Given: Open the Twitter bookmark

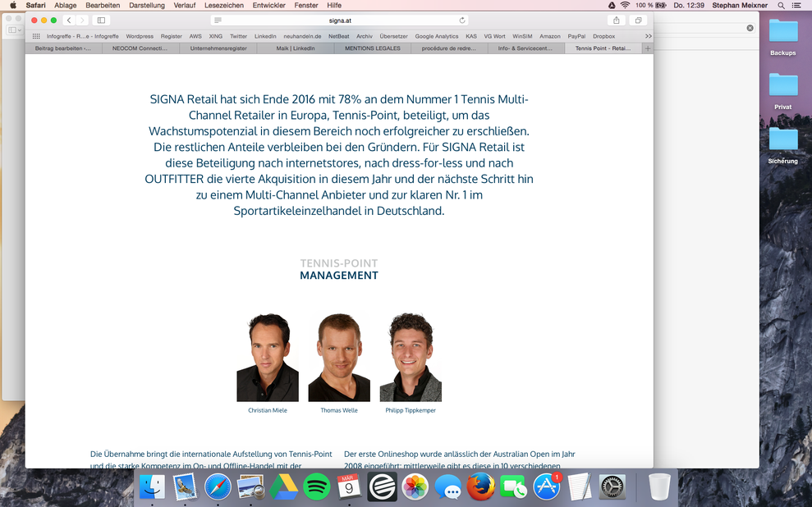Looking at the screenshot, I should coord(238,36).
